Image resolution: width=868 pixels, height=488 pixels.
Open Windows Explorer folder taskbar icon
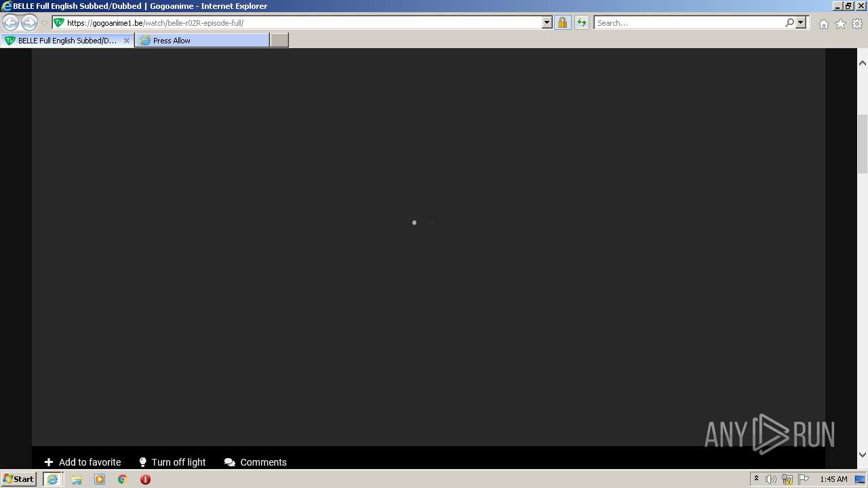pyautogui.click(x=77, y=479)
